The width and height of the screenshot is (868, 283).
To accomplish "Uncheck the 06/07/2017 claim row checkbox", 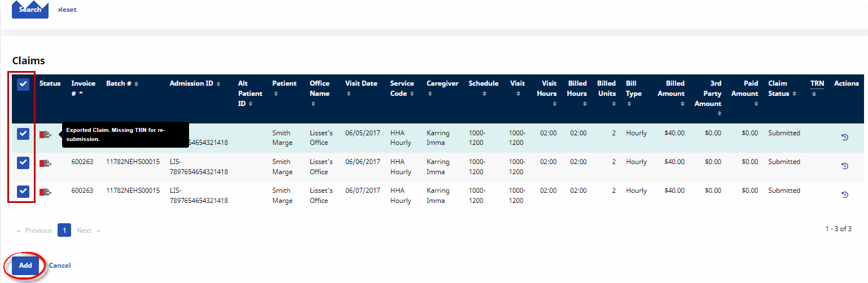I will (23, 191).
